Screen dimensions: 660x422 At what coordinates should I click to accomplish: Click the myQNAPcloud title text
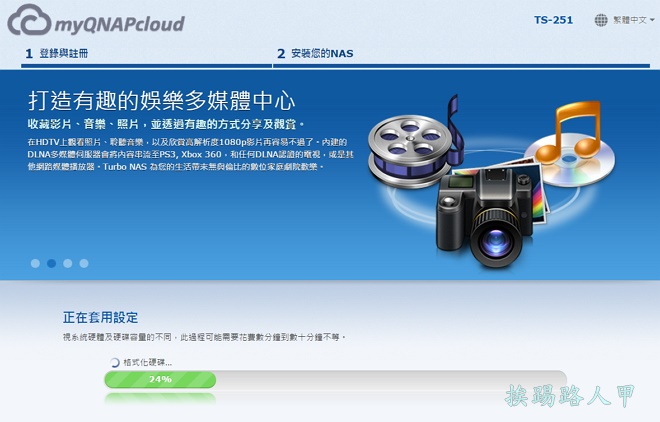[x=120, y=24]
